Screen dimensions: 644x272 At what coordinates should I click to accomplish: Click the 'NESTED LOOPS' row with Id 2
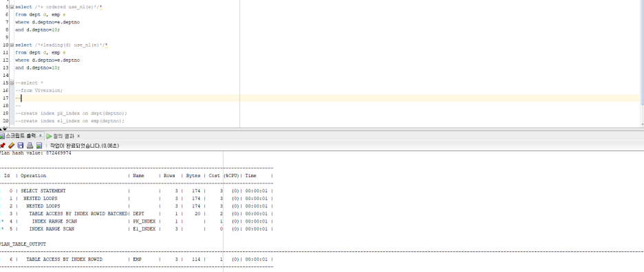(x=43, y=206)
